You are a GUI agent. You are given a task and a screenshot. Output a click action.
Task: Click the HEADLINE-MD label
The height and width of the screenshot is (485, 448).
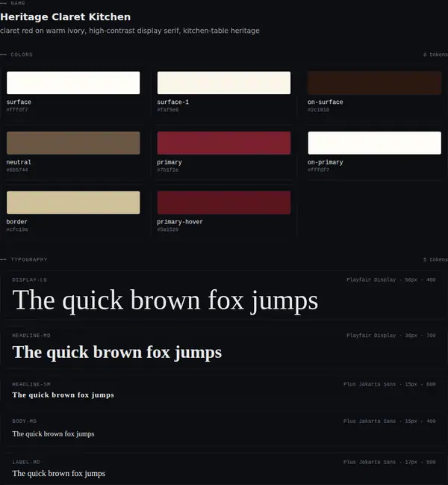(31, 336)
